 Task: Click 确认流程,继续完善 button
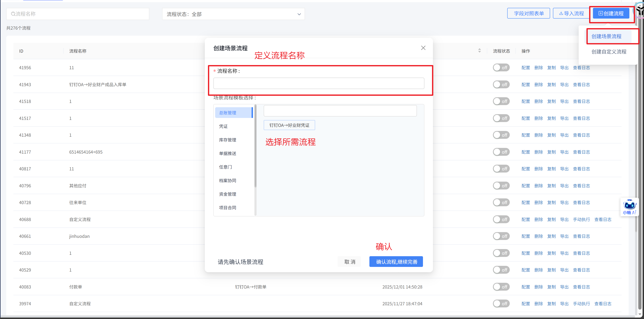396,262
